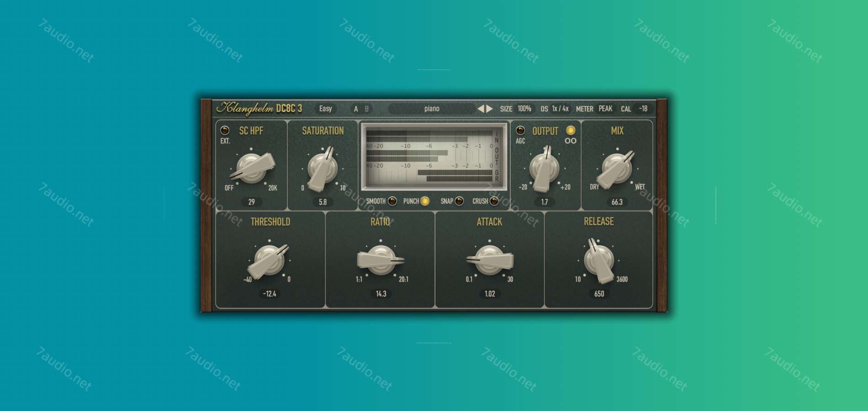This screenshot has height=411, width=868.
Task: Click the SC HPF section label
Action: 251,131
